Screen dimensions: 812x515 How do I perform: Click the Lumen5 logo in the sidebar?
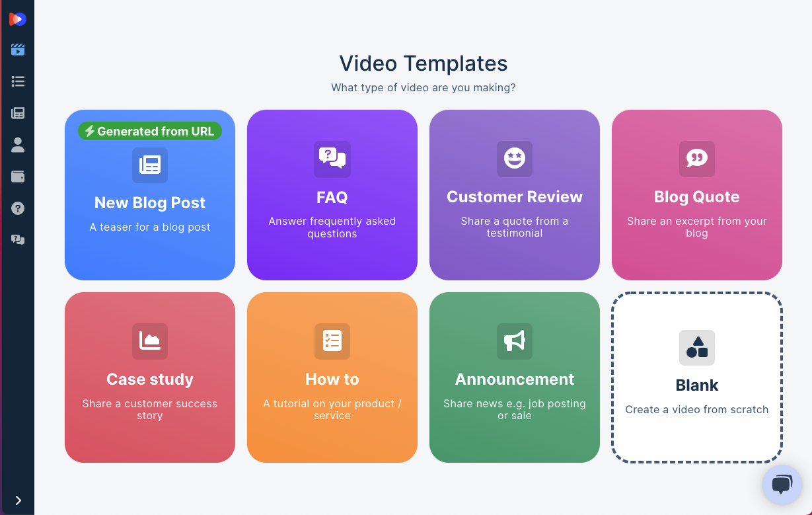click(x=17, y=19)
